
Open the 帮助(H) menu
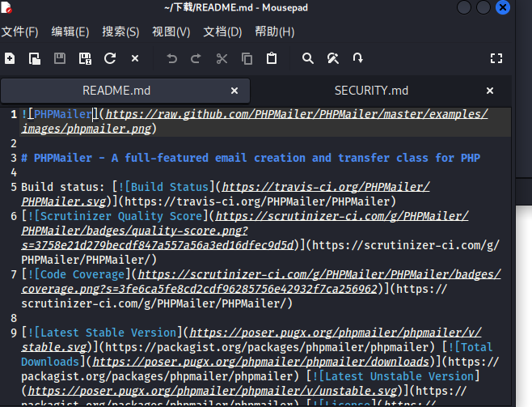point(275,32)
